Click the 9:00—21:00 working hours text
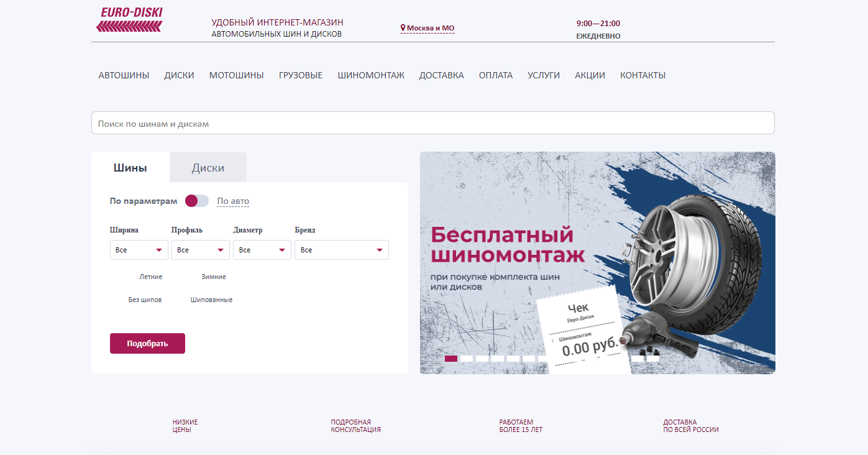The width and height of the screenshot is (868, 455). [x=598, y=24]
